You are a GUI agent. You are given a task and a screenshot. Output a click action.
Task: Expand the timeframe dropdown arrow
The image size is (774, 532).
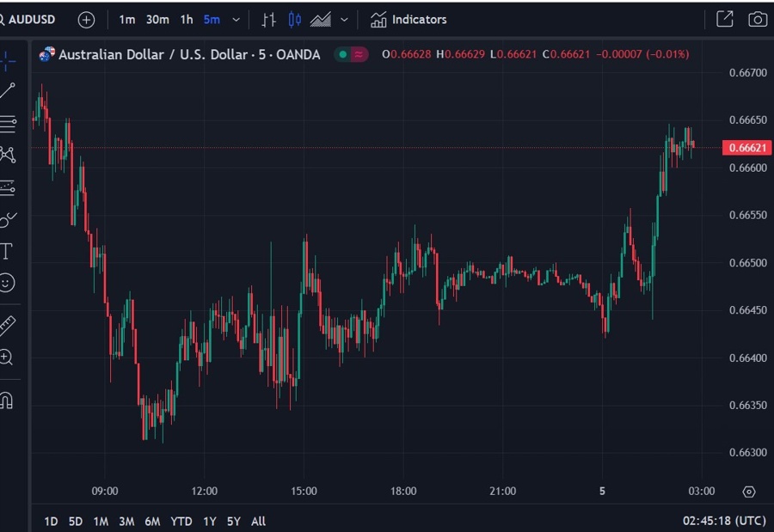pos(236,20)
